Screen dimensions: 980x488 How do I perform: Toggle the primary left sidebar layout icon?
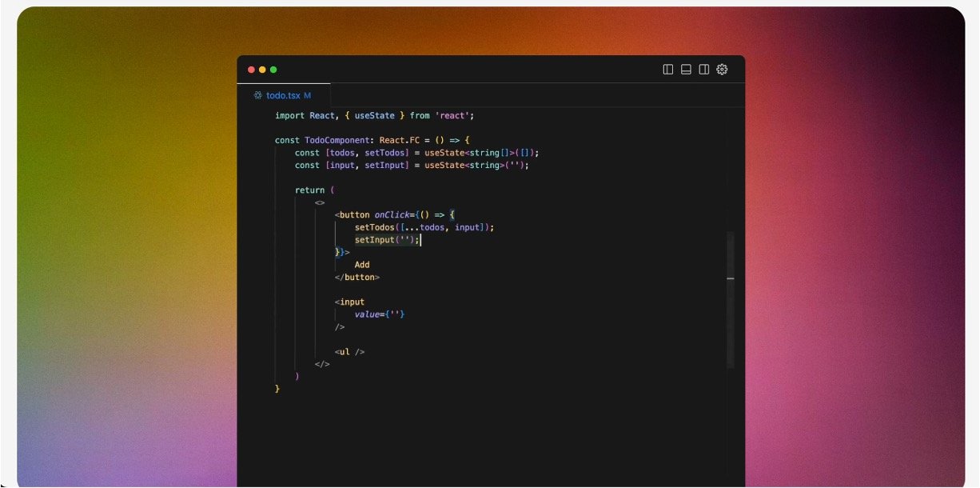pyautogui.click(x=668, y=70)
